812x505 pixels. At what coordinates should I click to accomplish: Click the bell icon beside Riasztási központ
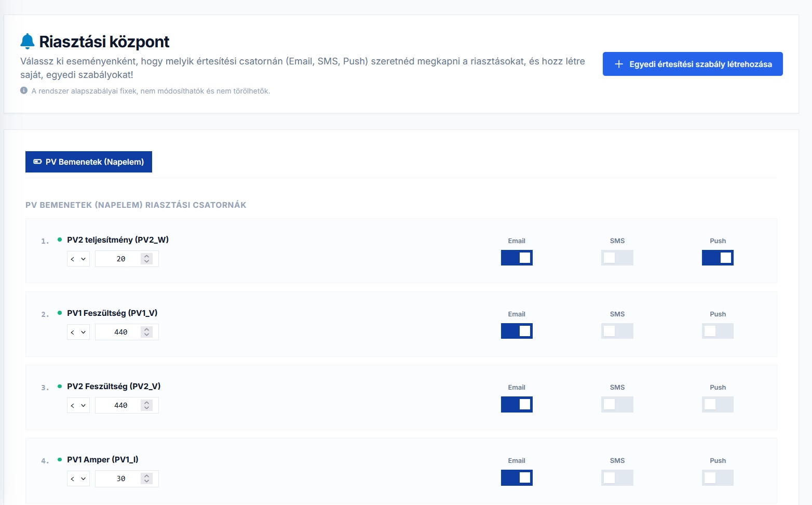click(x=28, y=42)
